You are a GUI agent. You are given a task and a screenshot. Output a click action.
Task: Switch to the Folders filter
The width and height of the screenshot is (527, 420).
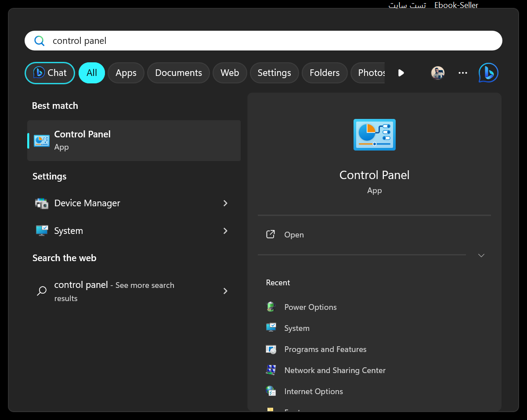pos(325,73)
